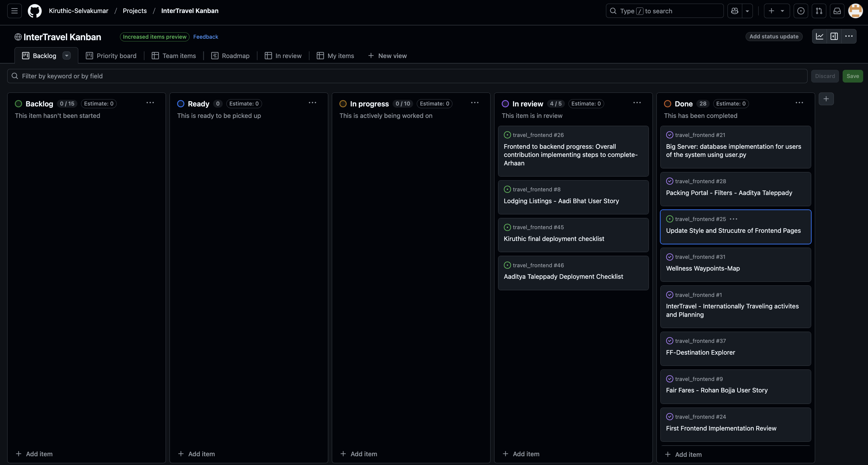
Task: Open the hamburger navigation menu
Action: [14, 11]
